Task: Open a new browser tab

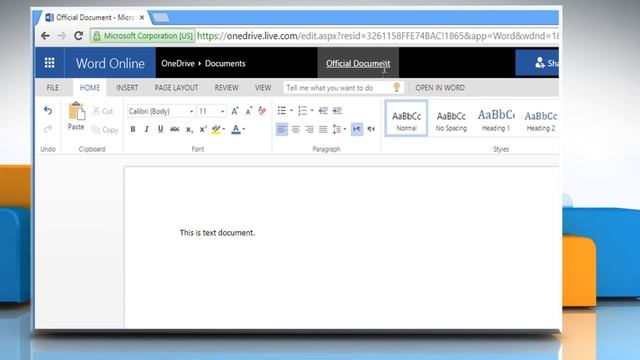Action: [x=160, y=18]
